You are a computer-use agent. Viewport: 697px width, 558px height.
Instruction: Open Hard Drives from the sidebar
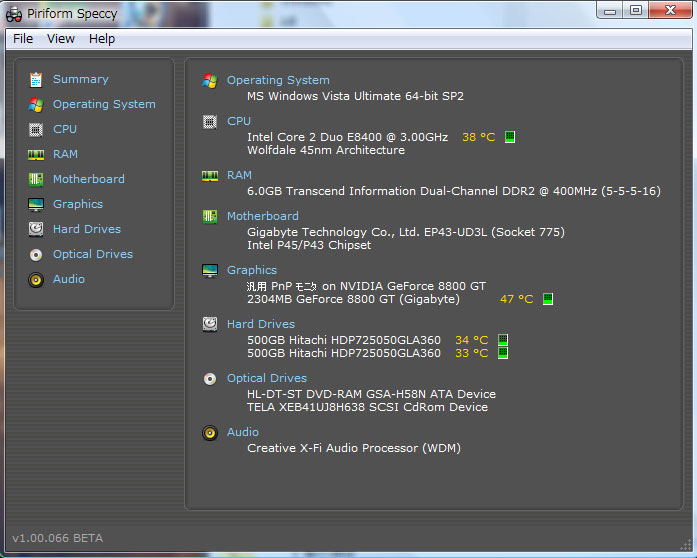(87, 229)
